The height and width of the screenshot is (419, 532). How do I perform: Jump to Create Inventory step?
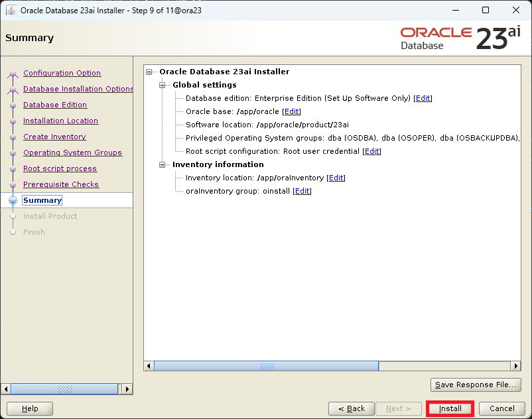54,137
